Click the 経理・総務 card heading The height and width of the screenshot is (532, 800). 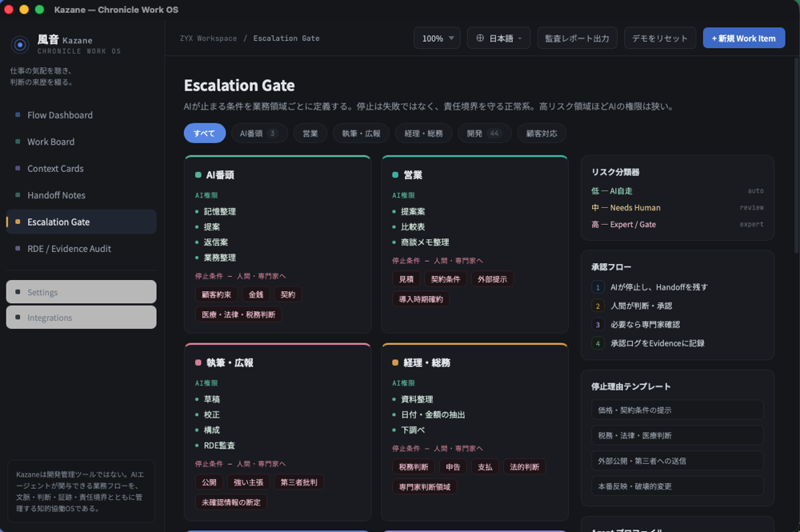426,362
